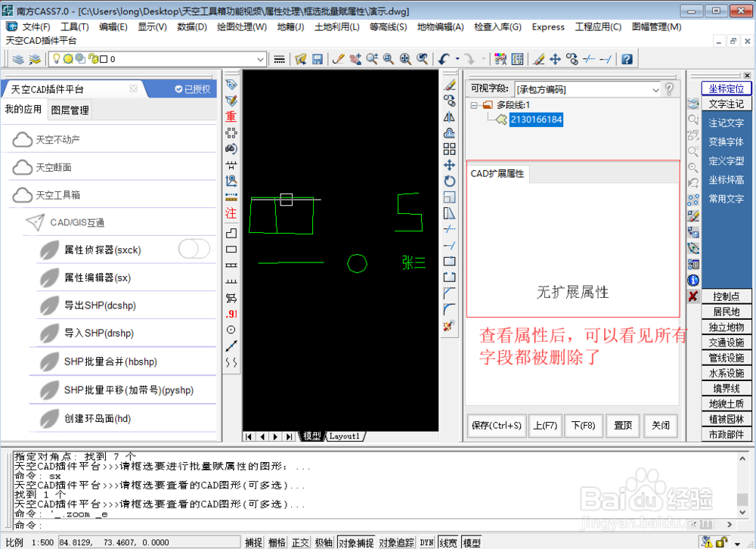The height and width of the screenshot is (549, 756).
Task: Toggle DYN dynamic input
Action: coord(426,543)
